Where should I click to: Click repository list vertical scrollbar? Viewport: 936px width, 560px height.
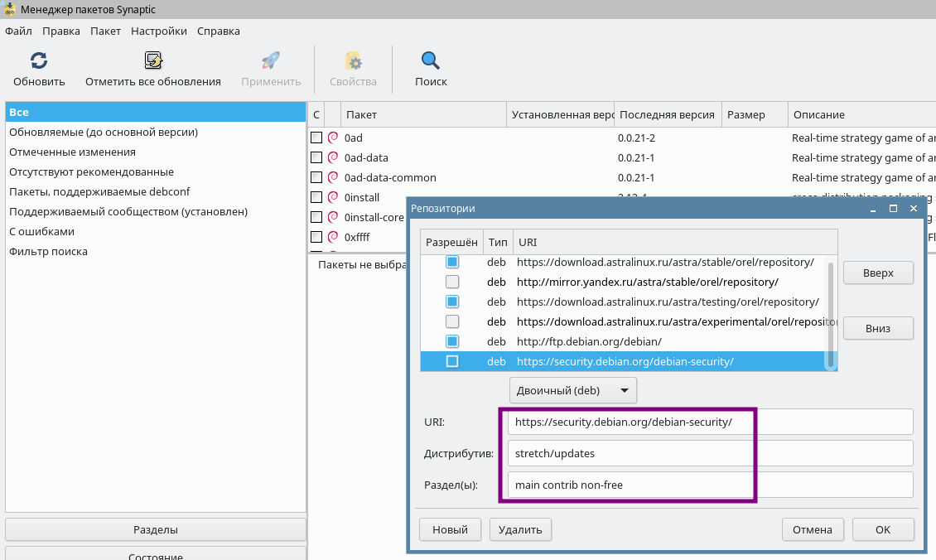pyautogui.click(x=830, y=316)
